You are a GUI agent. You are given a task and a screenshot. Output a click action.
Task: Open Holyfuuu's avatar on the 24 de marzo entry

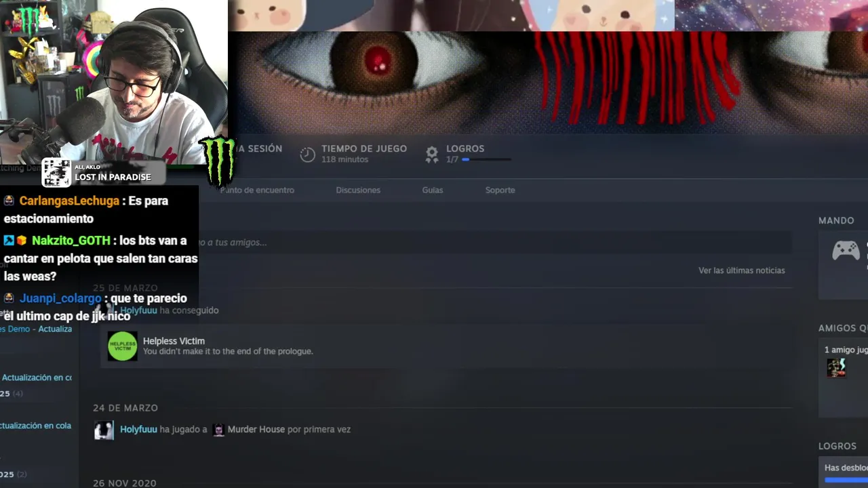coord(104,430)
